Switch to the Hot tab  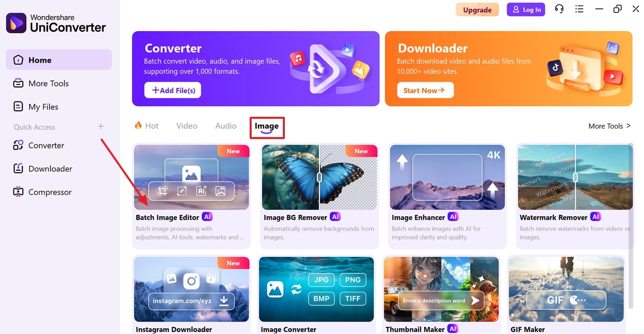[147, 126]
